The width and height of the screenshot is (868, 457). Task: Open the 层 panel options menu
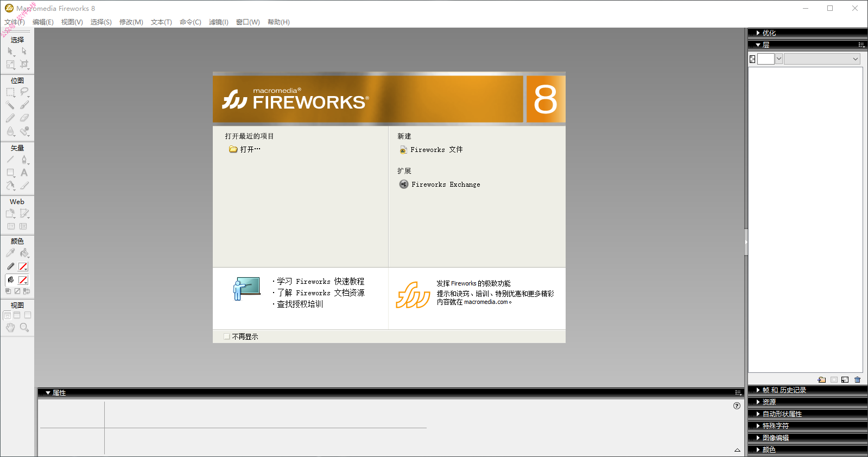(861, 45)
